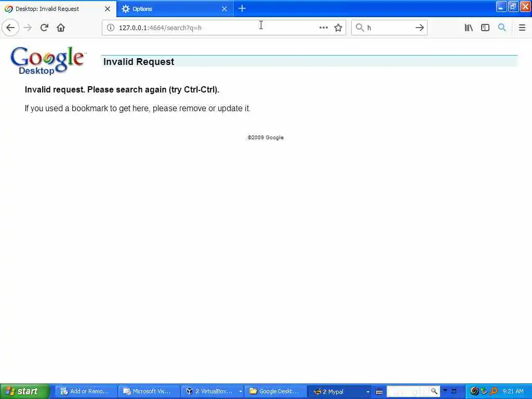
Task: Focus the browser search box
Action: [389, 28]
